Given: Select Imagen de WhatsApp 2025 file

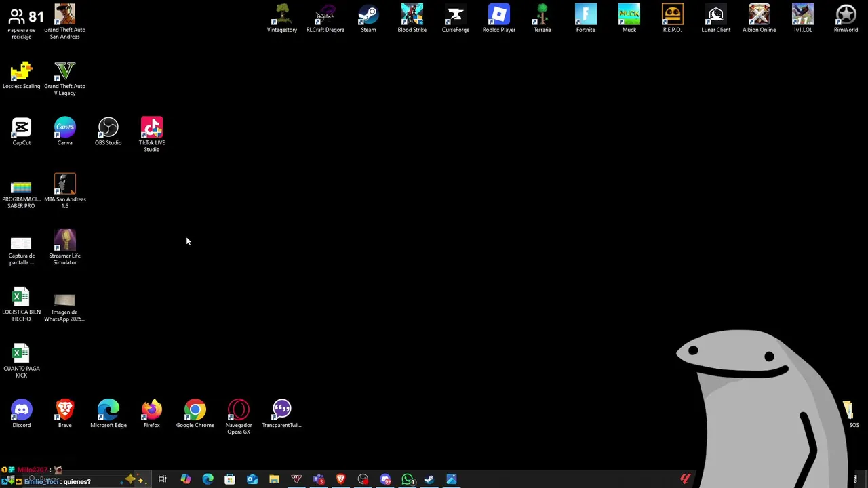Looking at the screenshot, I should [x=64, y=308].
